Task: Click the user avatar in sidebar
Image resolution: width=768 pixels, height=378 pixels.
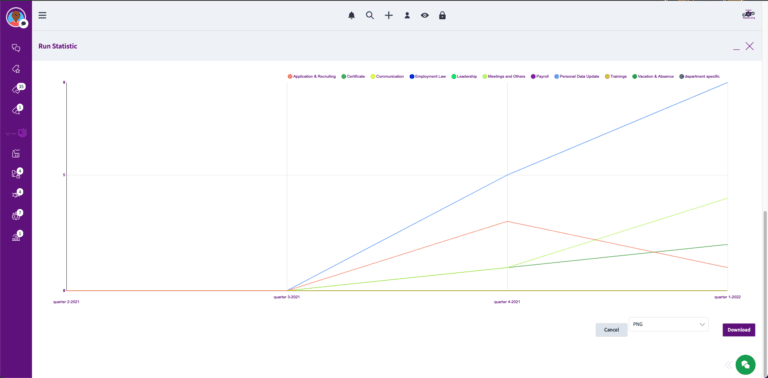Action: (x=16, y=18)
